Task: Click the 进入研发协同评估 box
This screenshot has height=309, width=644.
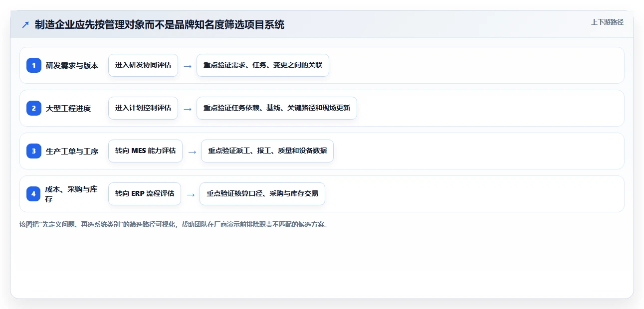Action: (143, 65)
